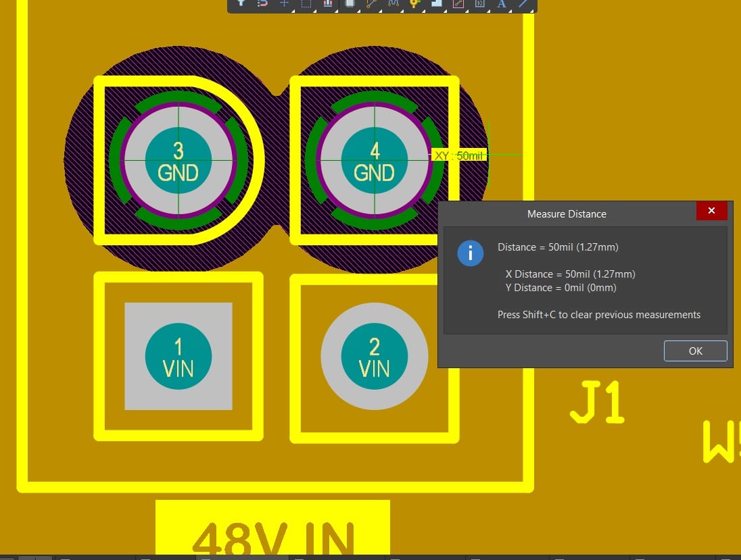741x560 pixels.
Task: Pick the dashed selection rectangle tool
Action: [306, 3]
